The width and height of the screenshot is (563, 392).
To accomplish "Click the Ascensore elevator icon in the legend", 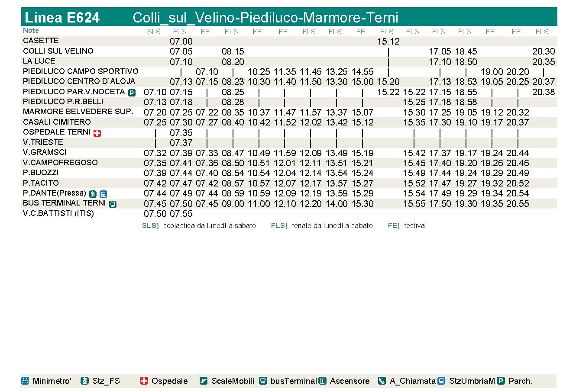I will tap(322, 381).
